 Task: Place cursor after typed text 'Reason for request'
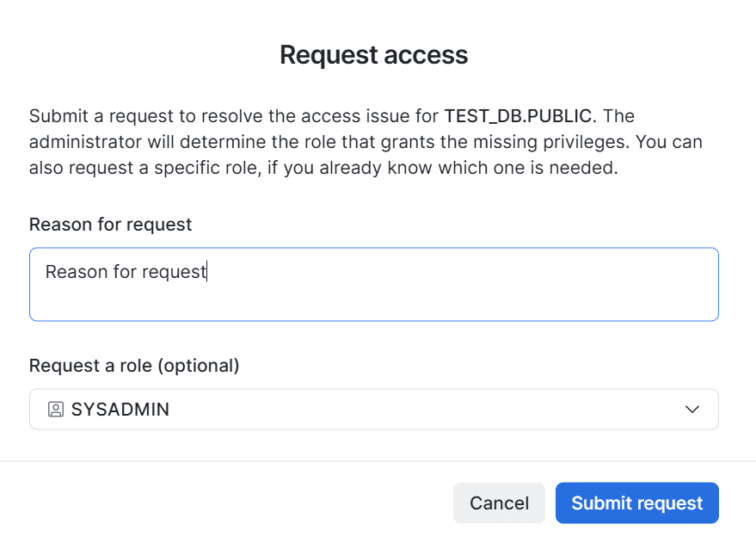(x=206, y=272)
